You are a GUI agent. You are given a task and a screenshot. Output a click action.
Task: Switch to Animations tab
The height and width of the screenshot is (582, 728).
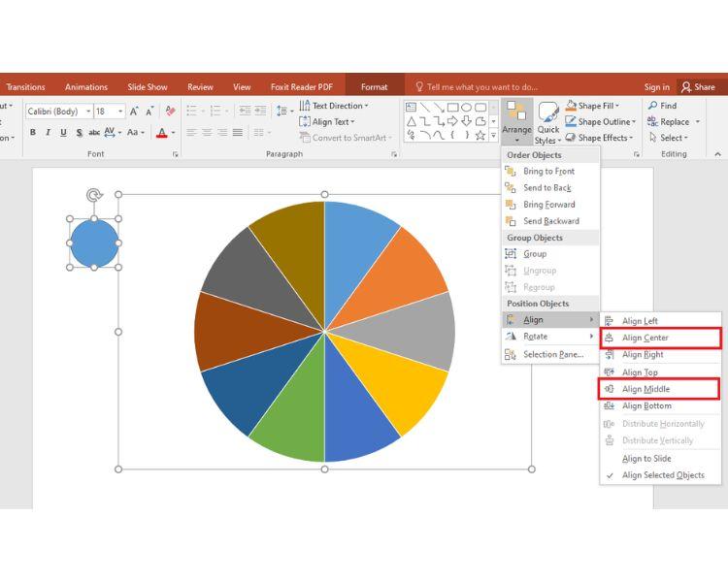[x=86, y=86]
